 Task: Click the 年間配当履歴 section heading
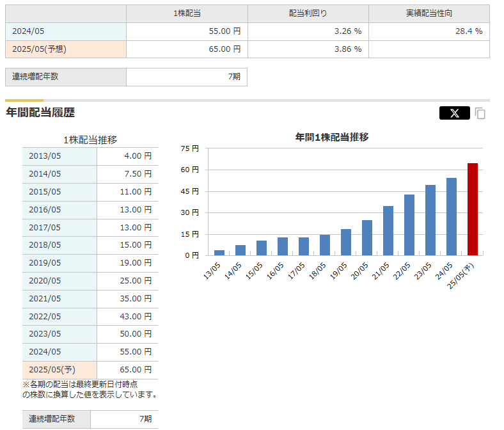point(40,113)
